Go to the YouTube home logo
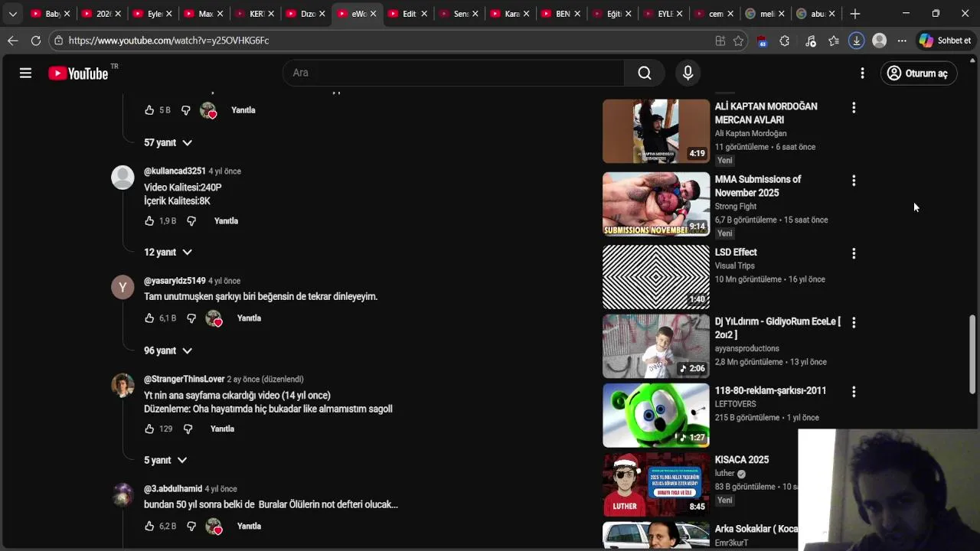The image size is (980, 551). point(78,73)
